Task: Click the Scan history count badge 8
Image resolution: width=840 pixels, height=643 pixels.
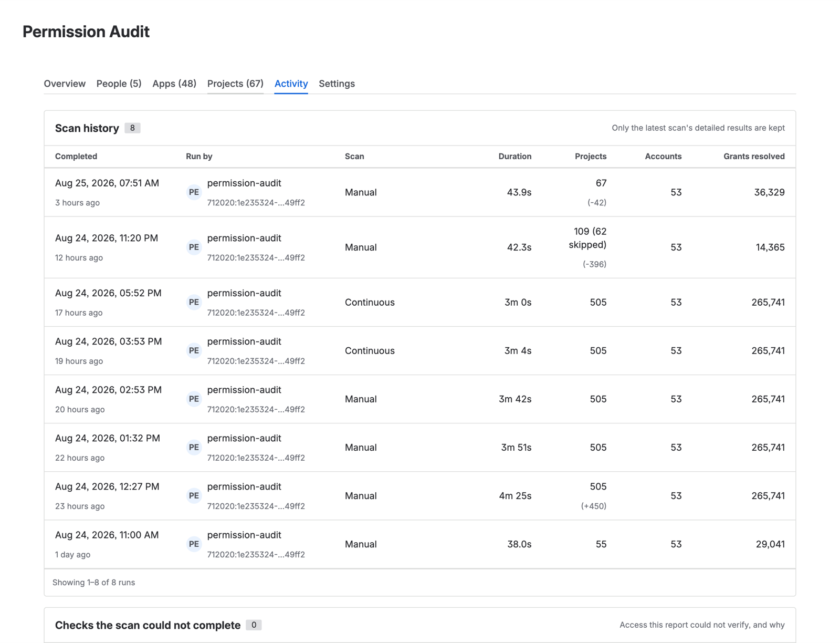Action: [x=132, y=128]
